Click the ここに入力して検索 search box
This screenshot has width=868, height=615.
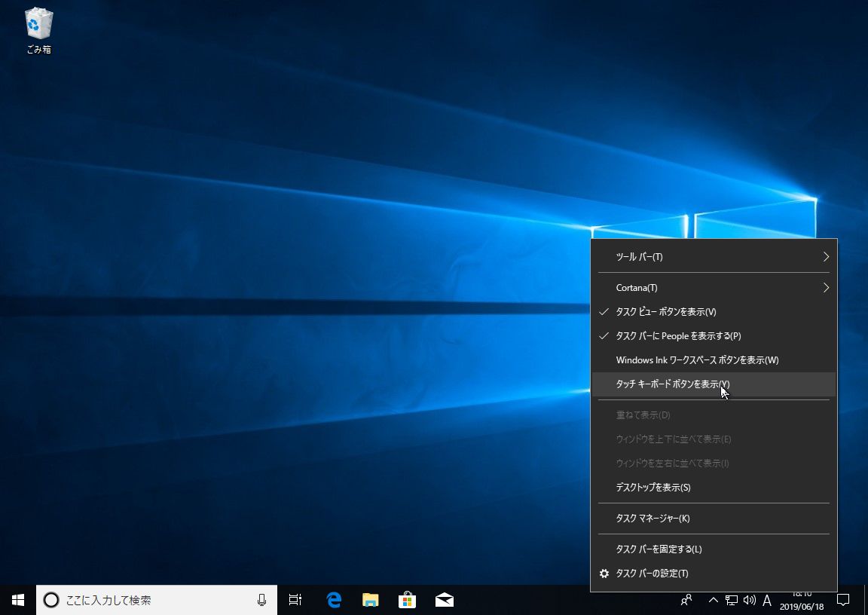(151, 600)
